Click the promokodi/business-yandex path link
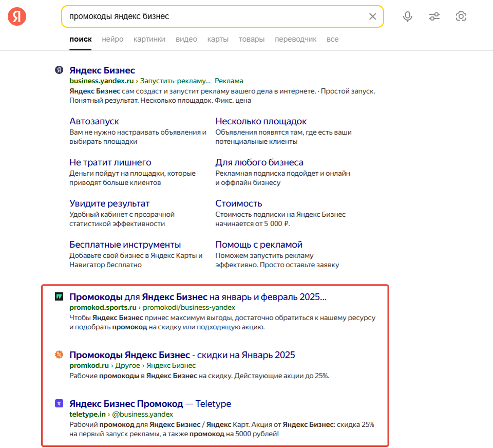This screenshot has height=448, width=493. point(189,307)
